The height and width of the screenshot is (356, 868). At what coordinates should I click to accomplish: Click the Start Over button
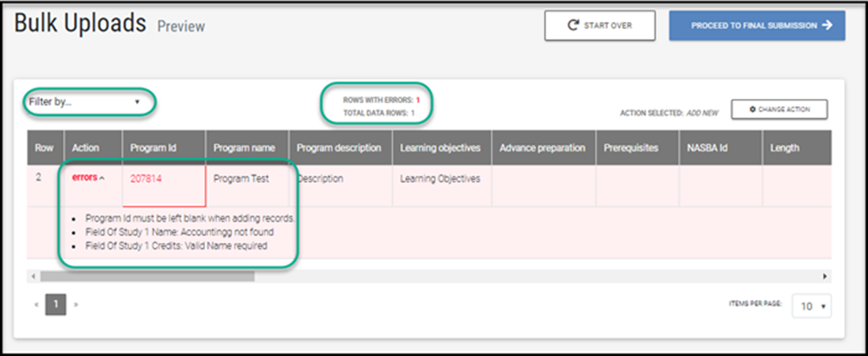point(600,26)
